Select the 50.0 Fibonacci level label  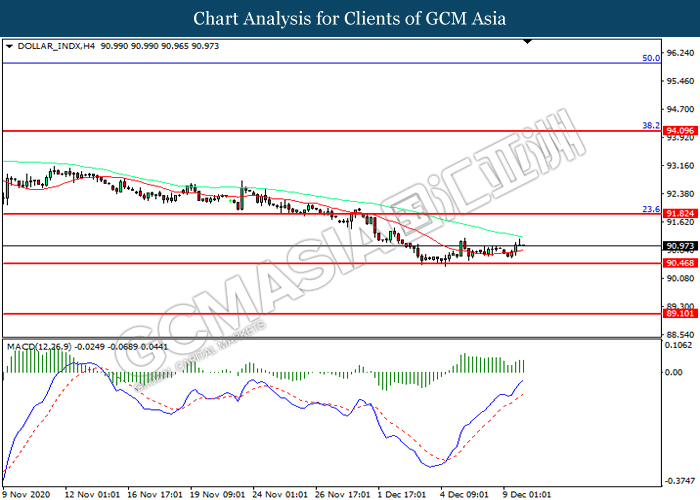tap(650, 59)
